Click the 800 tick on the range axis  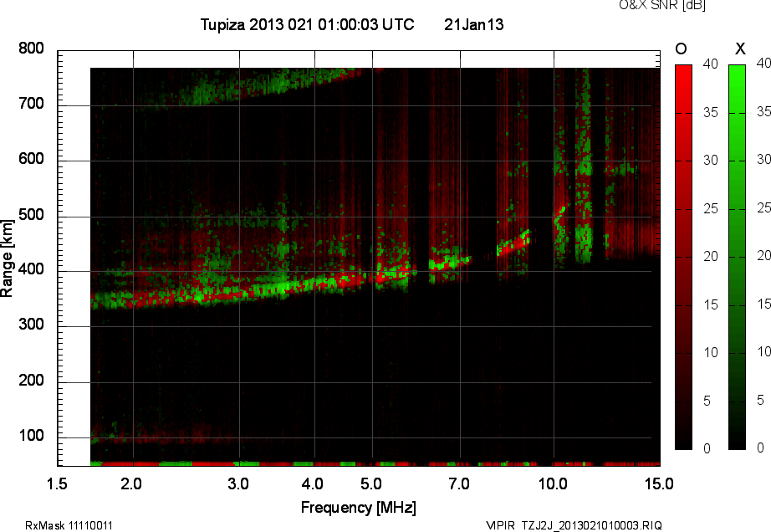tap(31, 49)
